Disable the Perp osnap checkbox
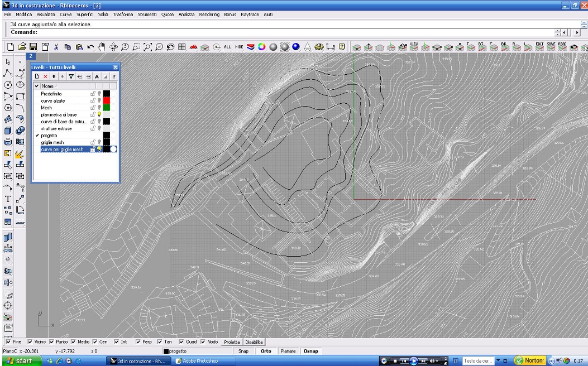Viewport: 588px width, 366px height. pyautogui.click(x=138, y=342)
